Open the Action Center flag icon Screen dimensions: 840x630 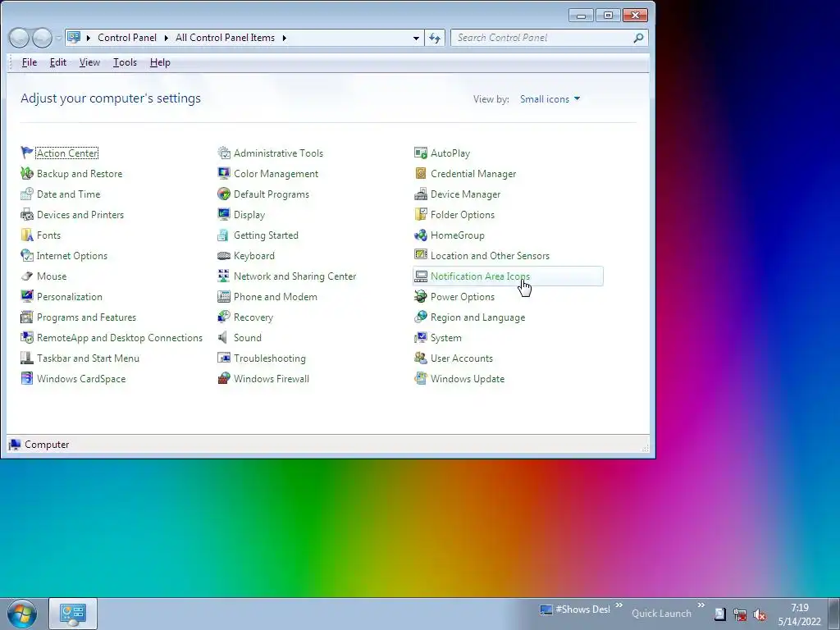tap(27, 153)
